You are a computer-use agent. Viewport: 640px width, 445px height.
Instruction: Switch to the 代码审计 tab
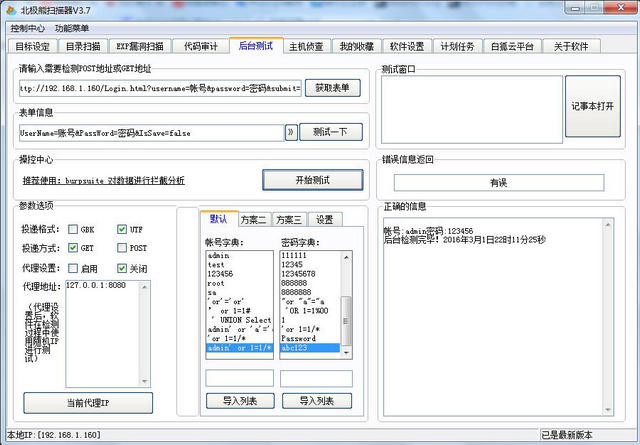click(200, 47)
